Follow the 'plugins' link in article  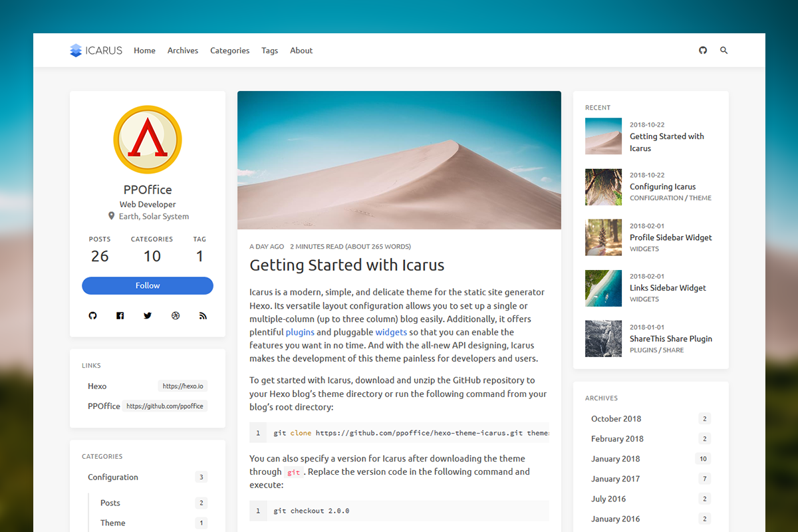coord(300,332)
